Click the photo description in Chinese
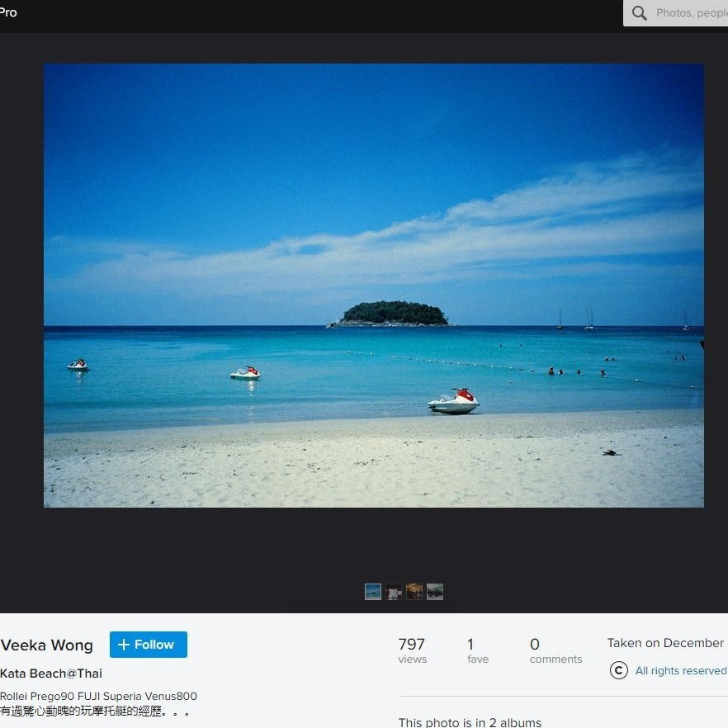 click(95, 711)
